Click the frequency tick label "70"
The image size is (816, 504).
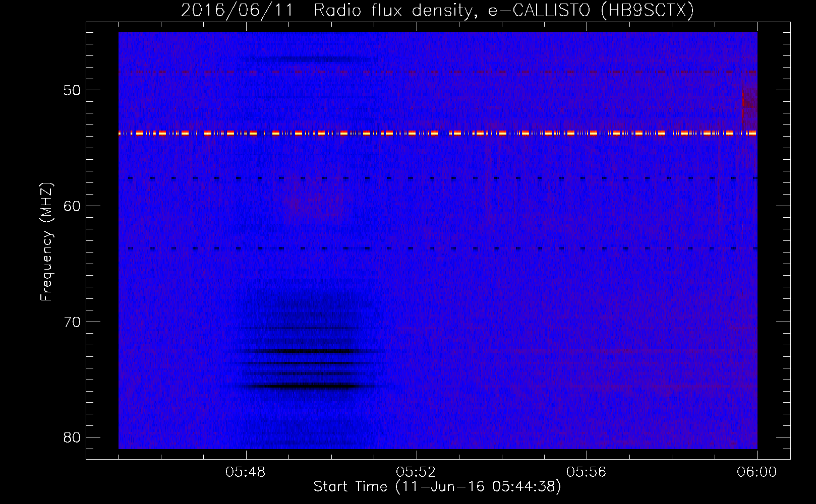pyautogui.click(x=72, y=322)
